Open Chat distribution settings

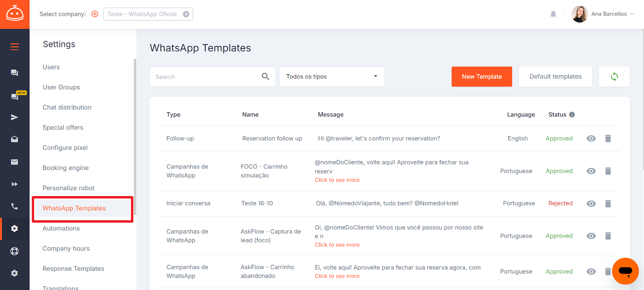point(67,107)
